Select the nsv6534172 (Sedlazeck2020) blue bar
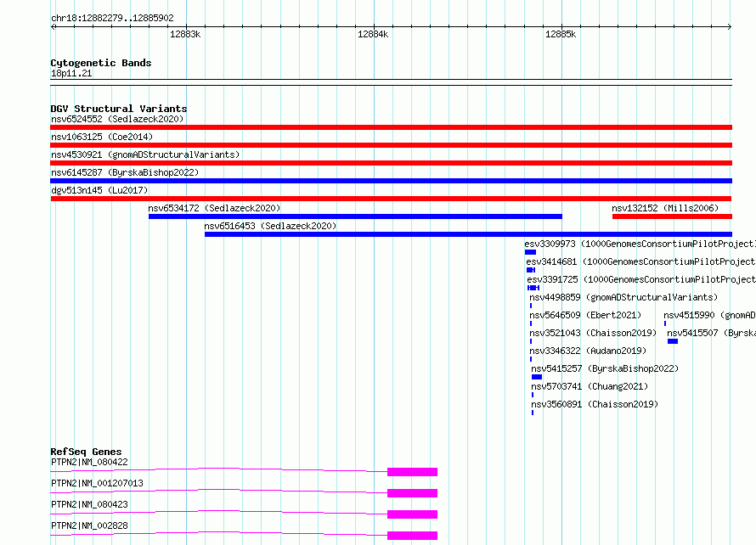Viewport: 756px width, 545px height. click(x=355, y=216)
